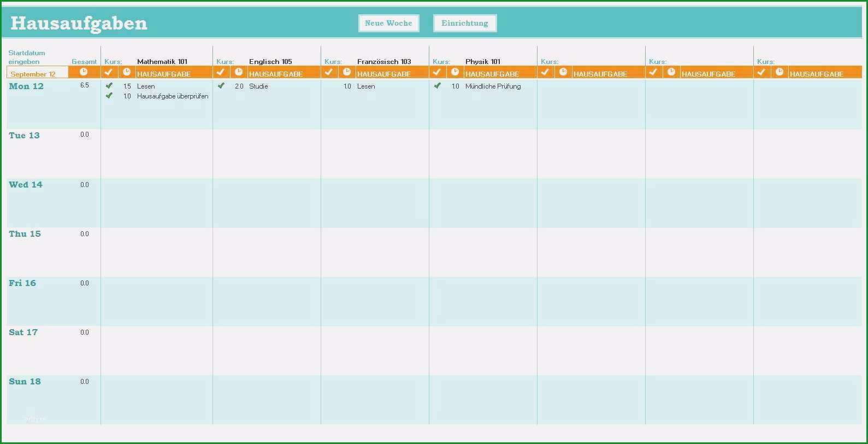
Task: Select the Studie task under Englisch 105
Action: [258, 86]
